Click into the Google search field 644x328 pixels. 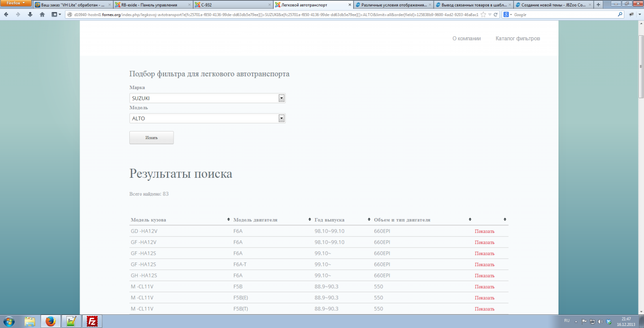point(563,15)
